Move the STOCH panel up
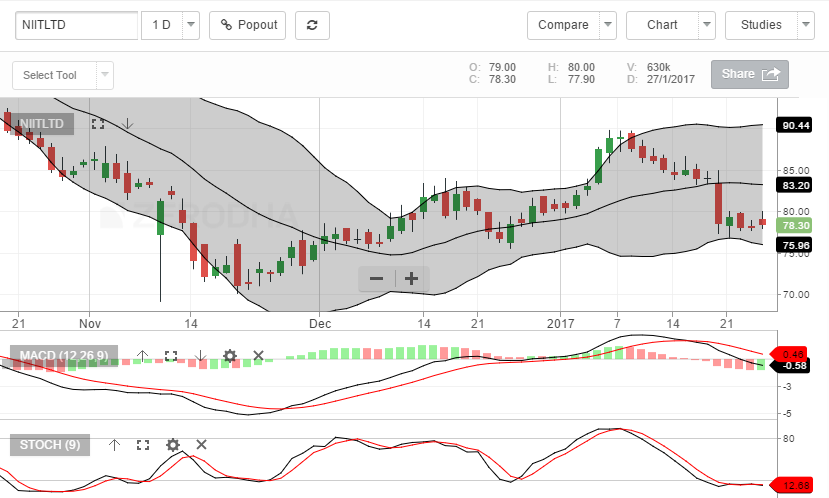829x498 pixels. (x=114, y=445)
